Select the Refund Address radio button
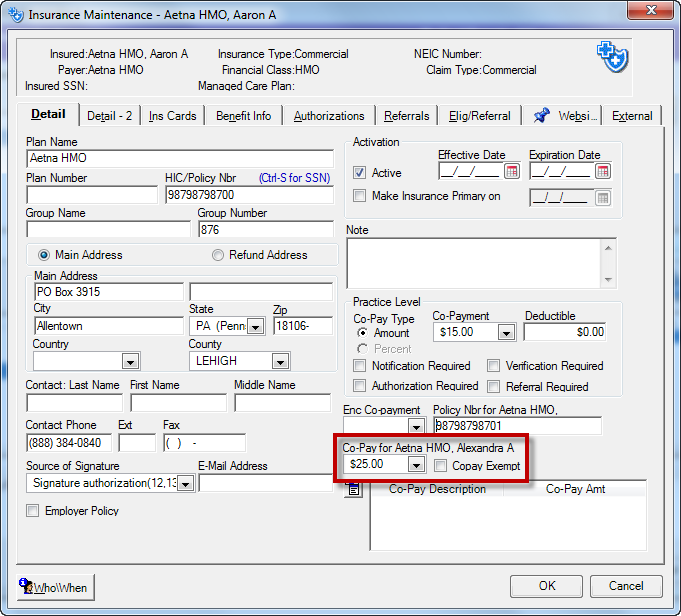Image resolution: width=681 pixels, height=616 pixels. coord(218,255)
